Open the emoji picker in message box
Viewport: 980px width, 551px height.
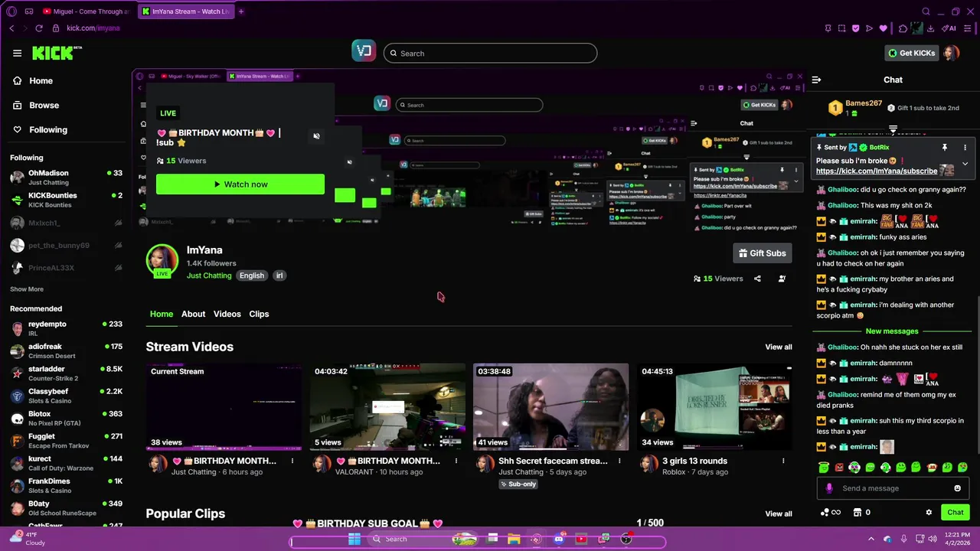pyautogui.click(x=957, y=488)
